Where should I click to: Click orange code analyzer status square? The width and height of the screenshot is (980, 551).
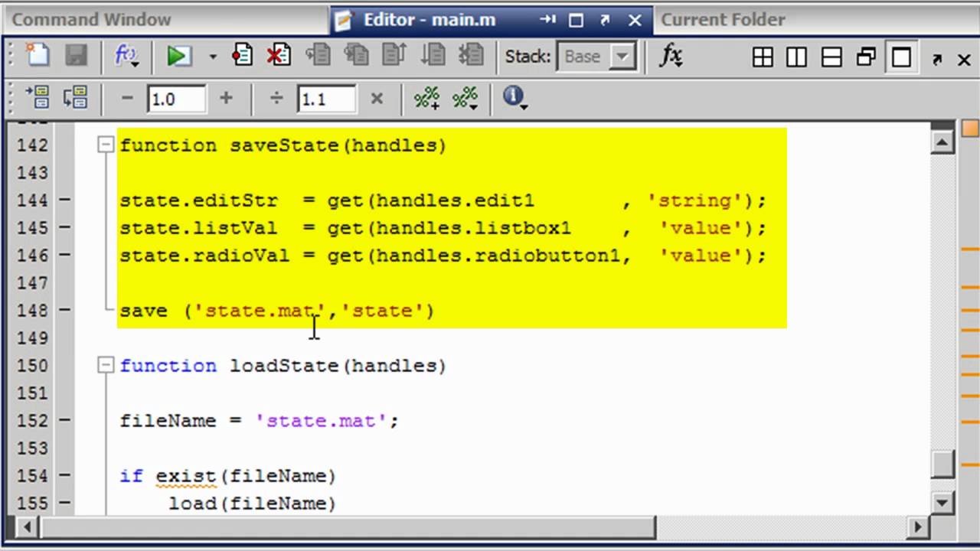click(969, 127)
